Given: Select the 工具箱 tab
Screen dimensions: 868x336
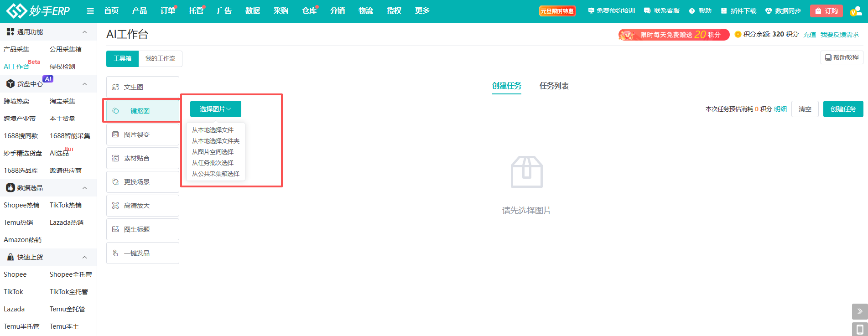Looking at the screenshot, I should [123, 58].
